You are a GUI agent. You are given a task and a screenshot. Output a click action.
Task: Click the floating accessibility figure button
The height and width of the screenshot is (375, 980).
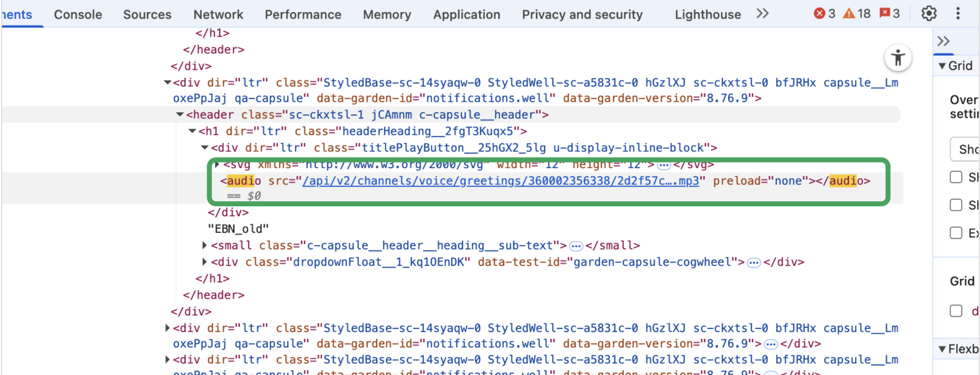tap(898, 58)
